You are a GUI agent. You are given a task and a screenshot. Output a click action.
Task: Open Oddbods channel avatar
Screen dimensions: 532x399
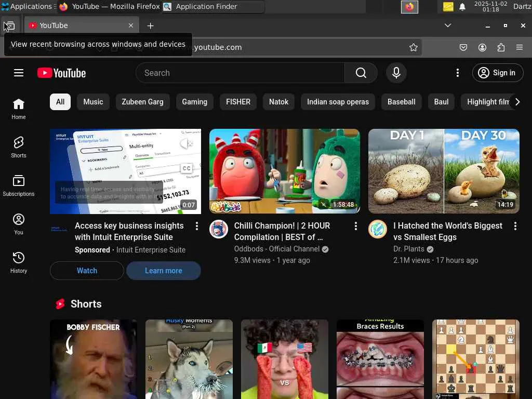coord(219,229)
